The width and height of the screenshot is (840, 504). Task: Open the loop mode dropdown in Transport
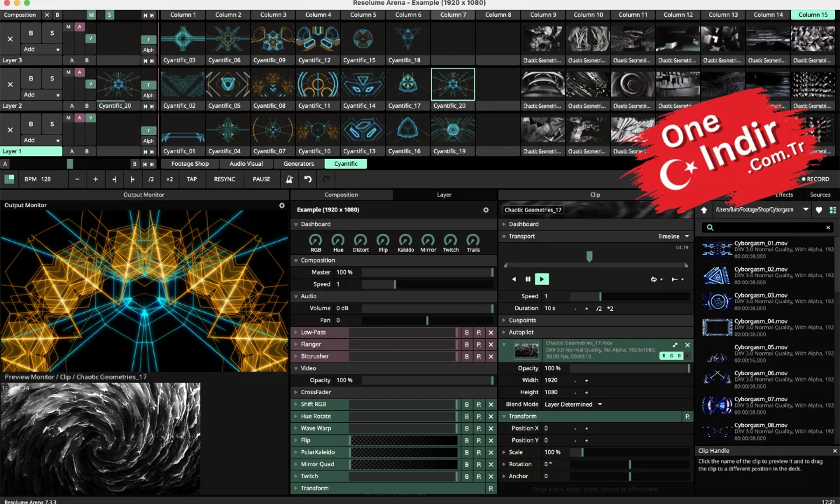pyautogui.click(x=657, y=279)
